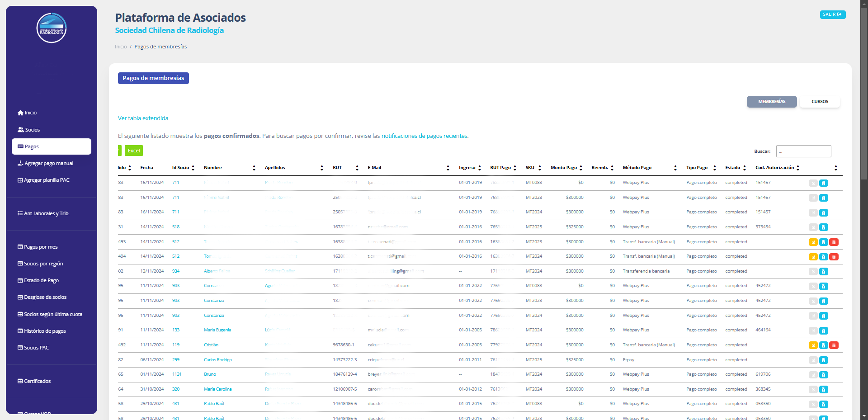
Task: Go to Inicio in the sidebar
Action: pyautogui.click(x=30, y=113)
